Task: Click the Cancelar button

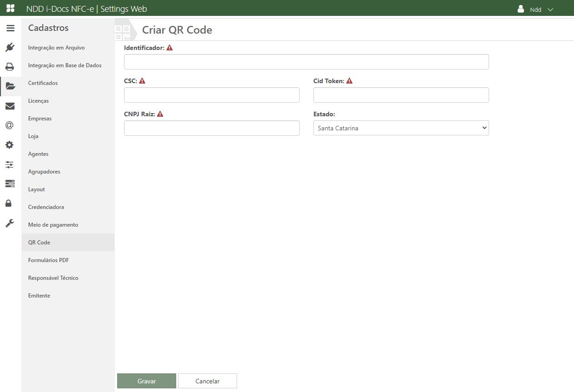Action: [207, 381]
